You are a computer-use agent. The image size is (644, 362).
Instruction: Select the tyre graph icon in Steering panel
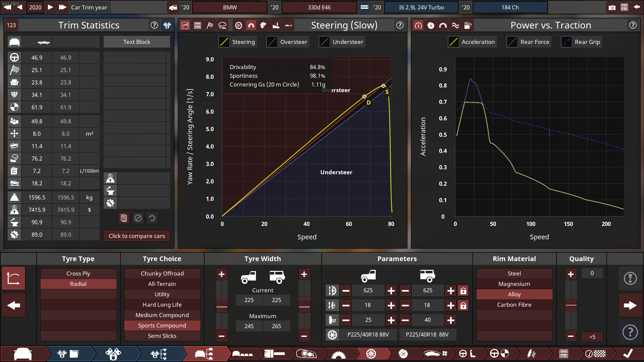click(x=238, y=25)
